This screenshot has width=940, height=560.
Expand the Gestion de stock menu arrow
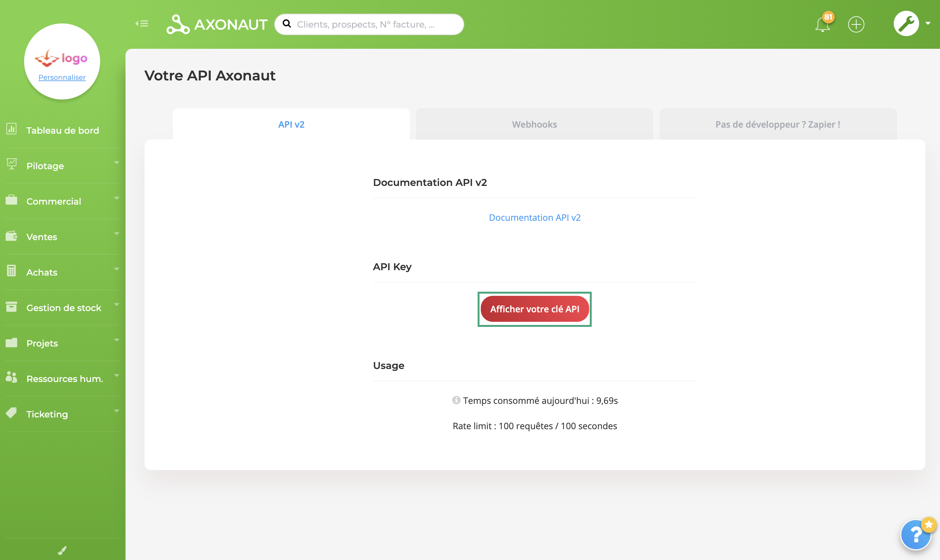[x=116, y=304]
